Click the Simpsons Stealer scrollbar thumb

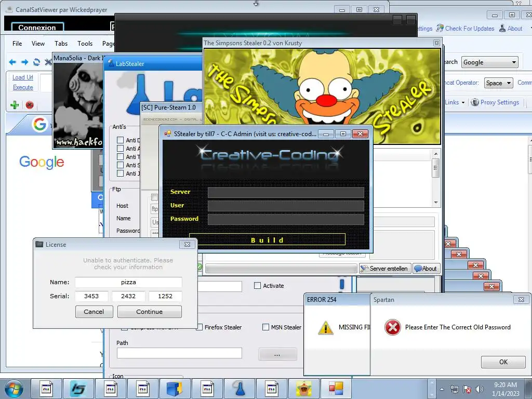click(436, 169)
